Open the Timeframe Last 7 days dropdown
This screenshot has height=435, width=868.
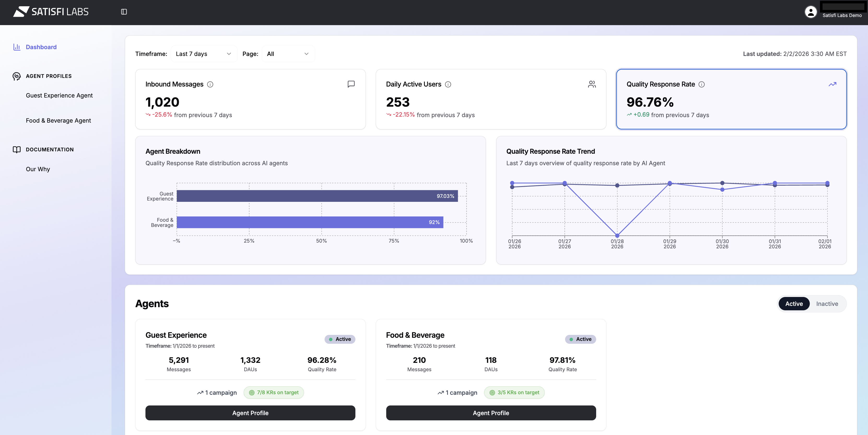point(203,54)
